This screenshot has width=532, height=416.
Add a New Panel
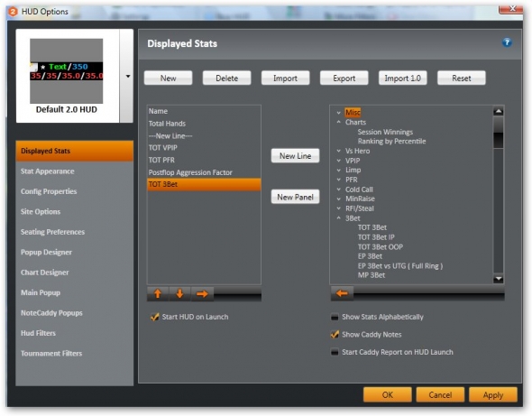(x=295, y=197)
